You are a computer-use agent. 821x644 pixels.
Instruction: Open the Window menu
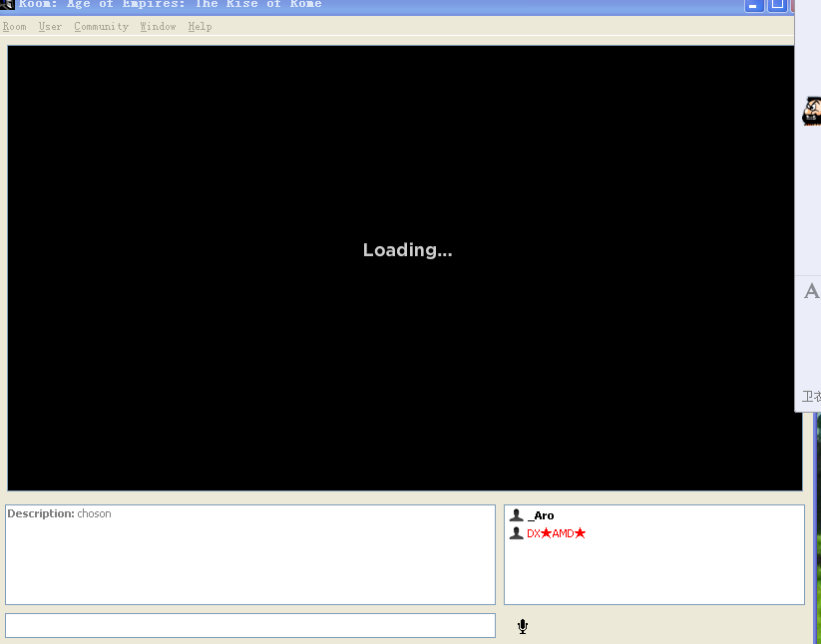[x=158, y=27]
